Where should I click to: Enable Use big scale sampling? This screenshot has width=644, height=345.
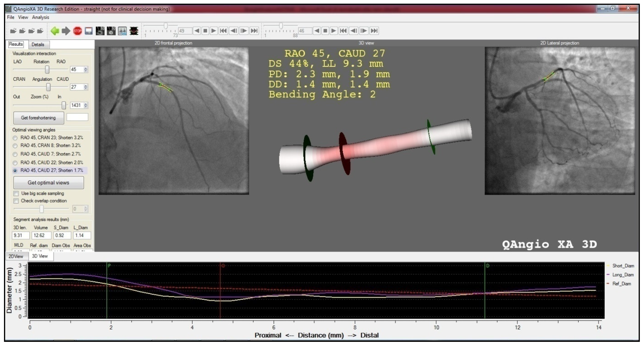pos(16,194)
